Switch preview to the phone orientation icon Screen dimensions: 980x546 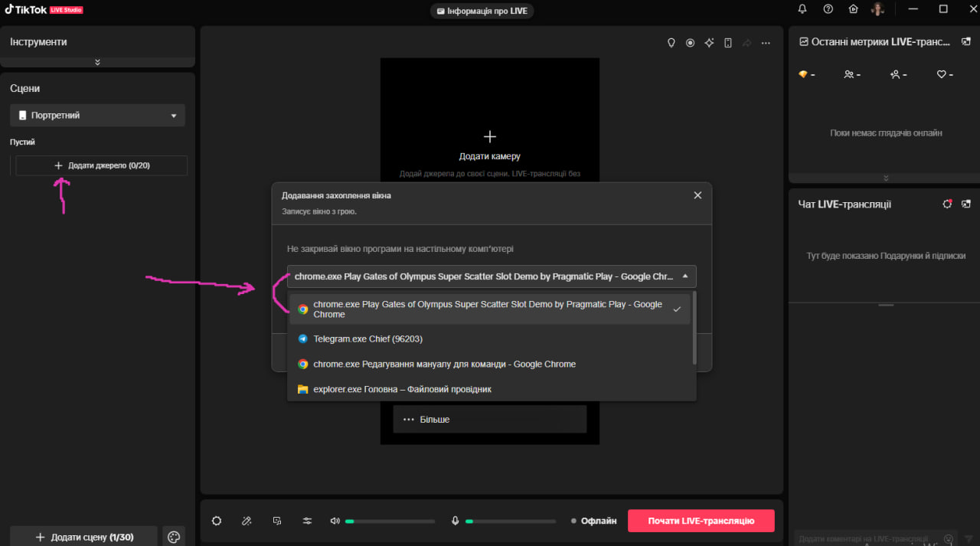[728, 43]
